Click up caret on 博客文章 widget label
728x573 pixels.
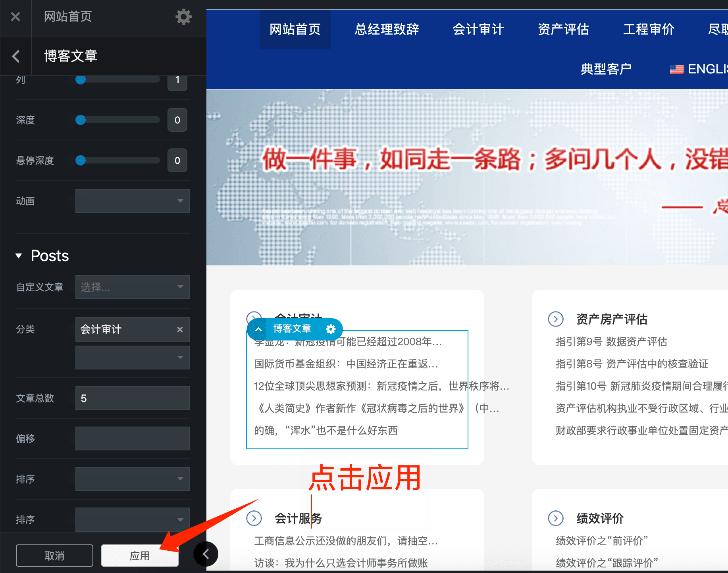258,329
